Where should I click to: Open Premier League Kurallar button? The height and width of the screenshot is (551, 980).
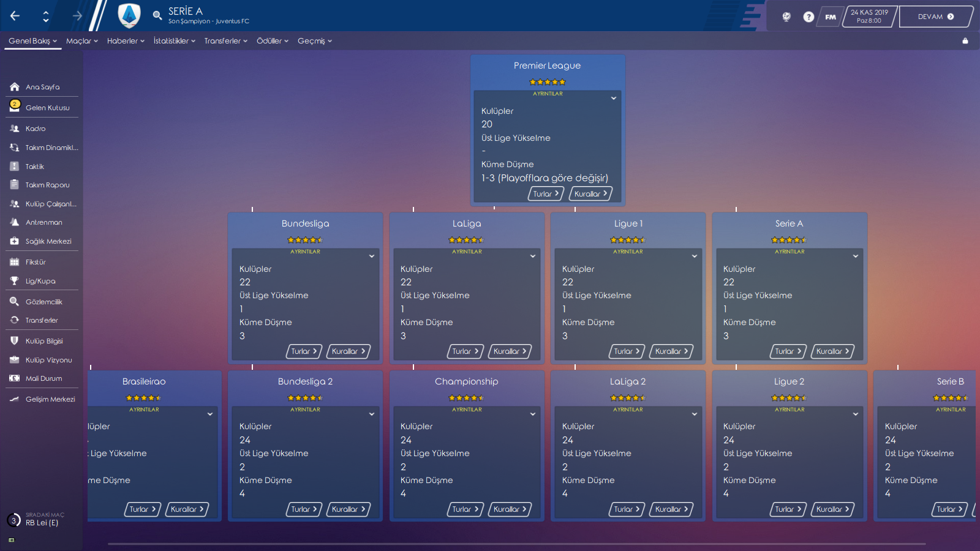click(x=590, y=193)
